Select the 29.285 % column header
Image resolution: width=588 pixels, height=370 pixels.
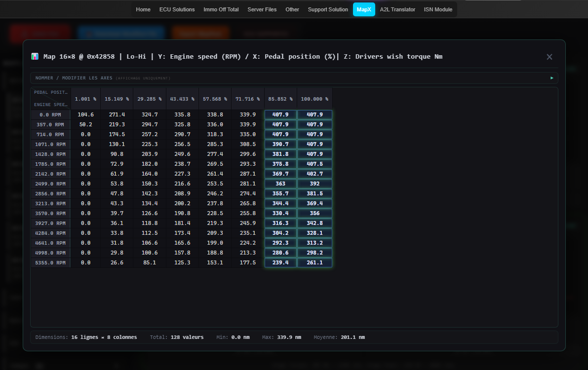(x=149, y=99)
